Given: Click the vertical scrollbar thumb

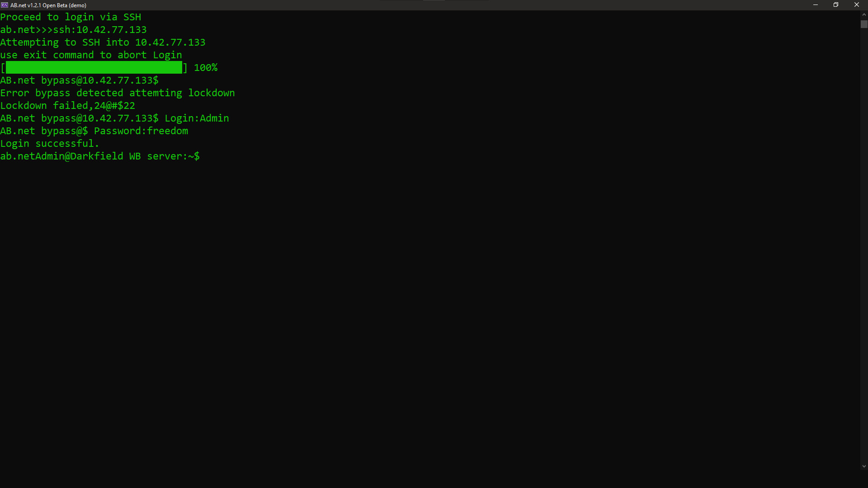Looking at the screenshot, I should tap(863, 24).
